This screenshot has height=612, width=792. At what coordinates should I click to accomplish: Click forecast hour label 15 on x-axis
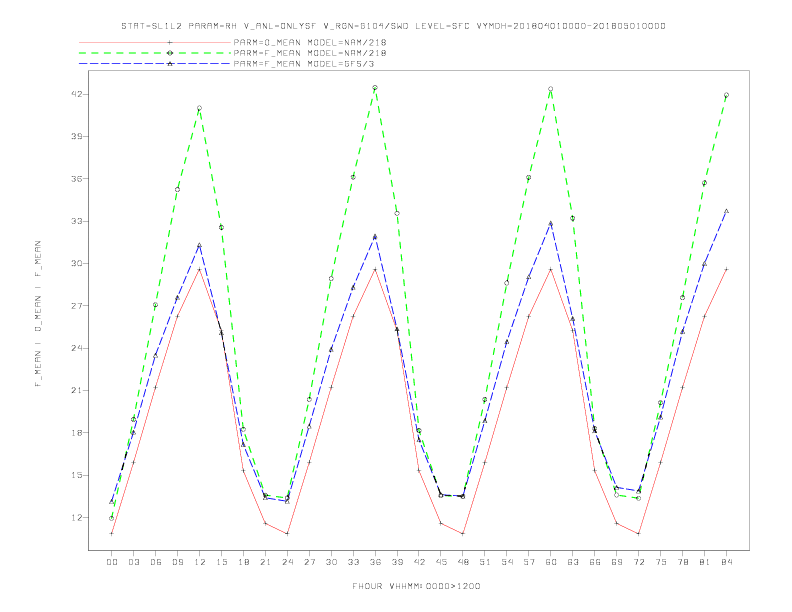pyautogui.click(x=221, y=562)
